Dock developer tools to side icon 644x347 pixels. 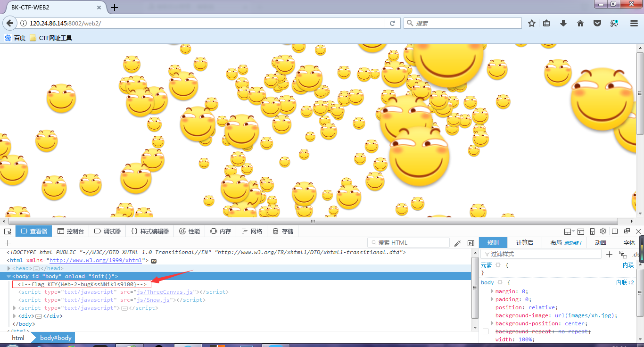pyautogui.click(x=615, y=231)
